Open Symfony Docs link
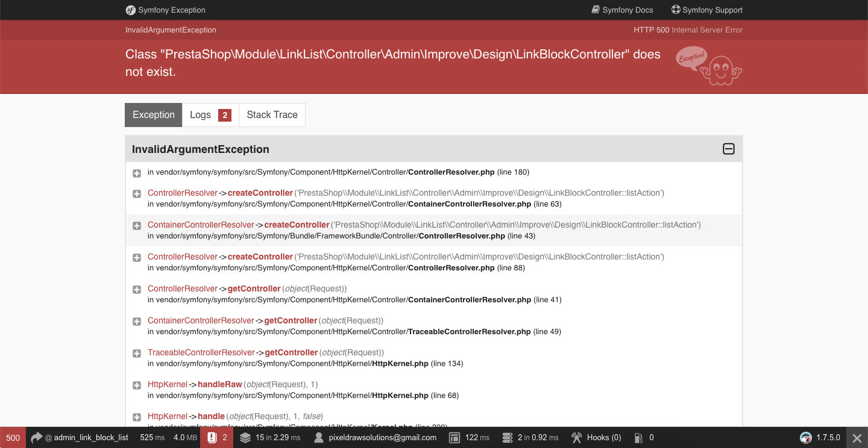868x448 pixels. 623,10
